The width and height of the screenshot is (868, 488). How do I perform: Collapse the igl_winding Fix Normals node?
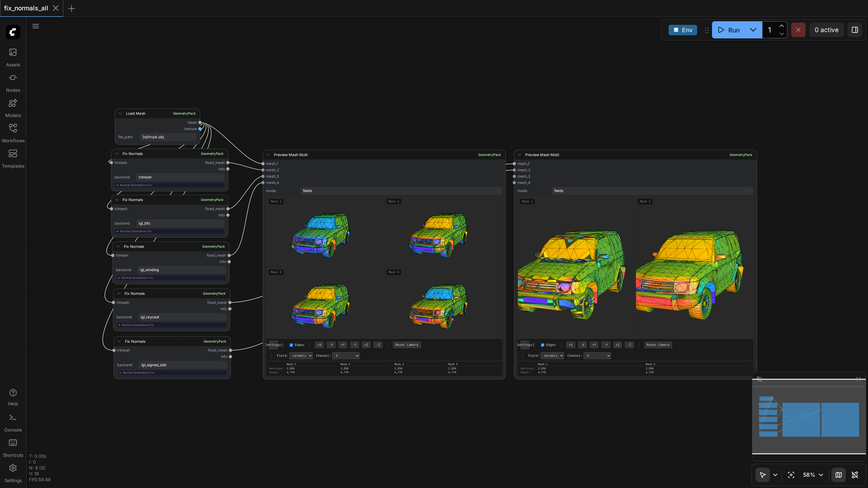pos(118,246)
